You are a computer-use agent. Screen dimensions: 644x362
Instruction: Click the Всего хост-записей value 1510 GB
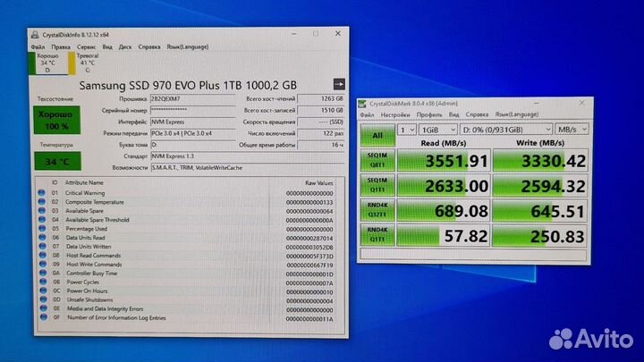pos(321,111)
